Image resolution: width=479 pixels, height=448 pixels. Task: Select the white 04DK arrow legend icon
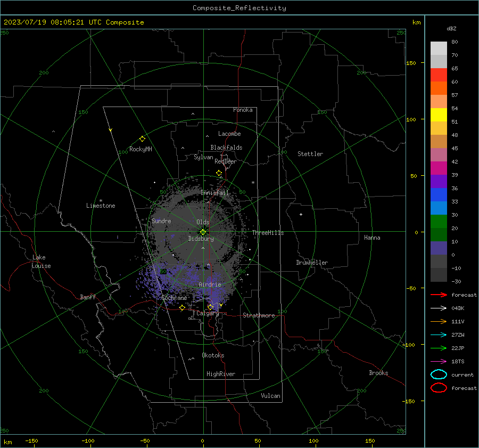(439, 308)
